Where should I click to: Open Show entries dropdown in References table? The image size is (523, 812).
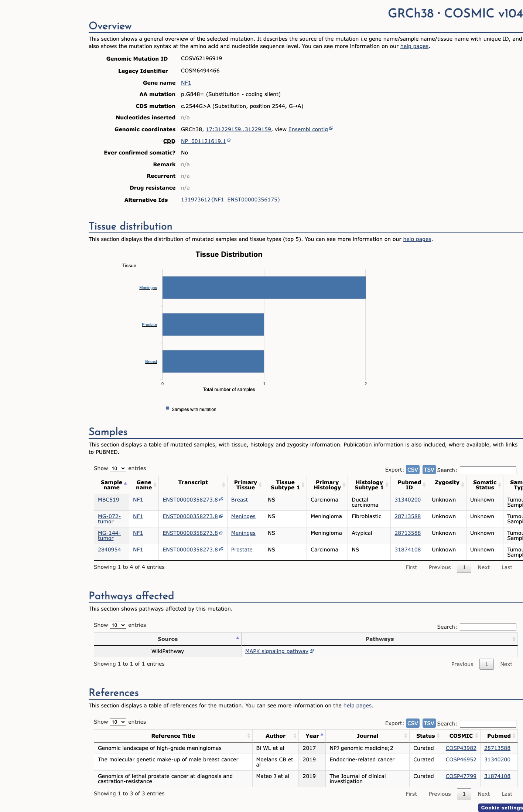coord(118,722)
